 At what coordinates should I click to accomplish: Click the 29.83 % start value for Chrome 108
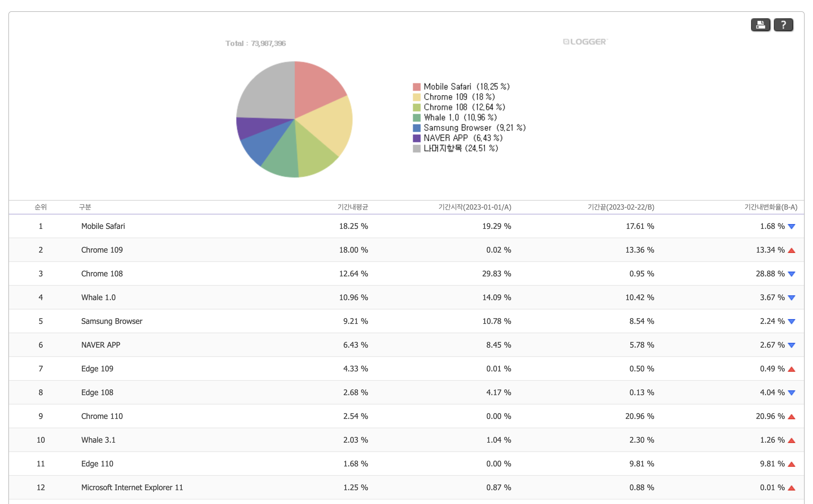[496, 273]
